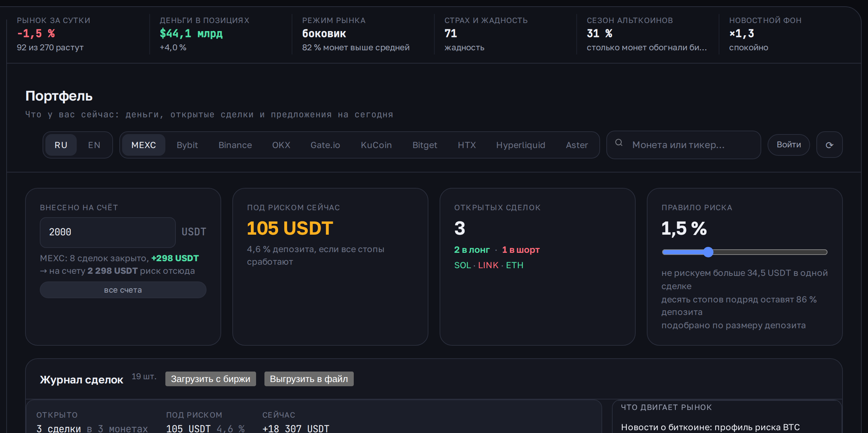Select the MEXC exchange tab

144,145
